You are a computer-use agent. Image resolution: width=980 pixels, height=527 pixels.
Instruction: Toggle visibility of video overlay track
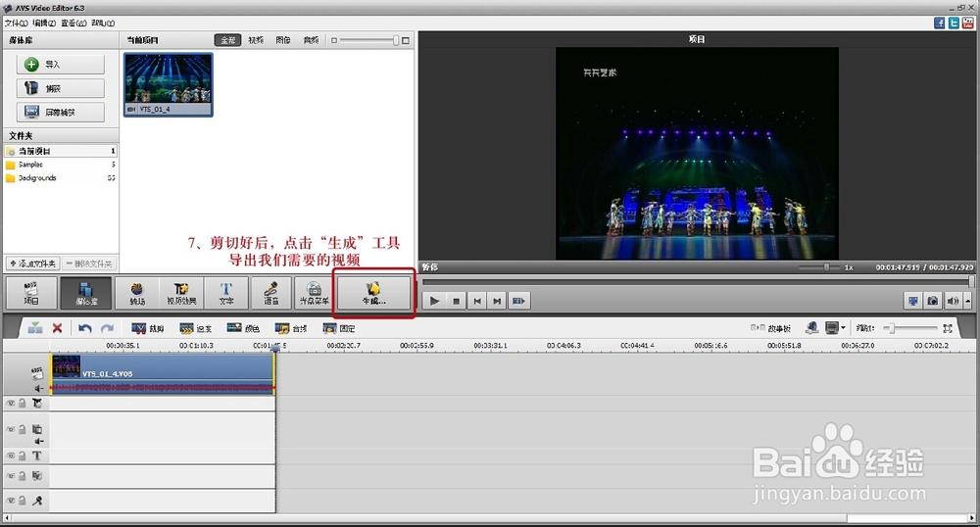point(11,430)
